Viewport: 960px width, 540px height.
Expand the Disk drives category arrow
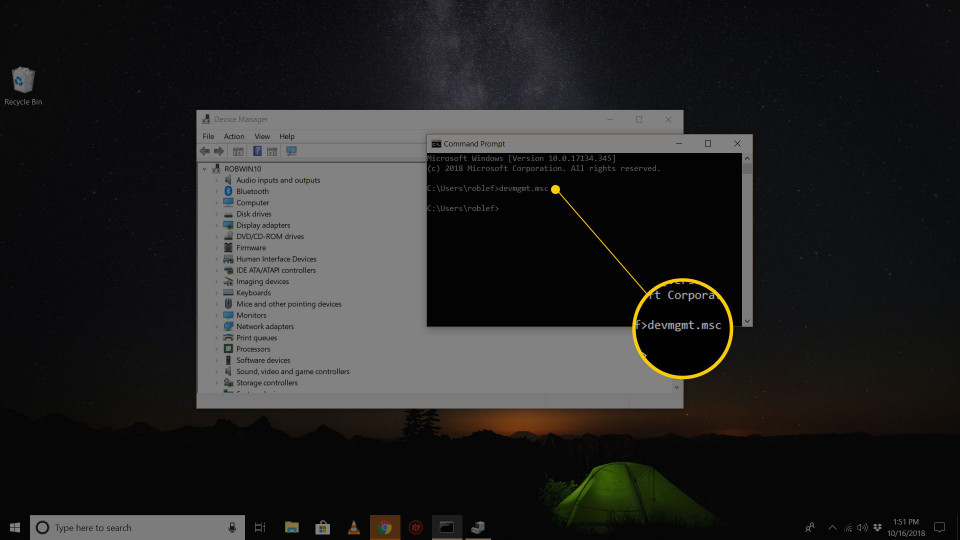[x=216, y=214]
